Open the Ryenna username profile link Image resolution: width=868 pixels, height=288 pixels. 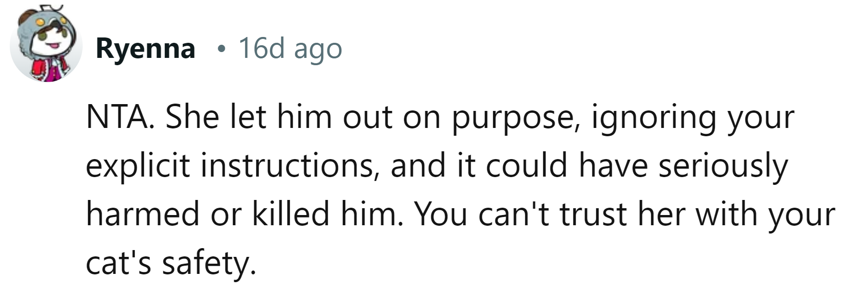tap(145, 49)
